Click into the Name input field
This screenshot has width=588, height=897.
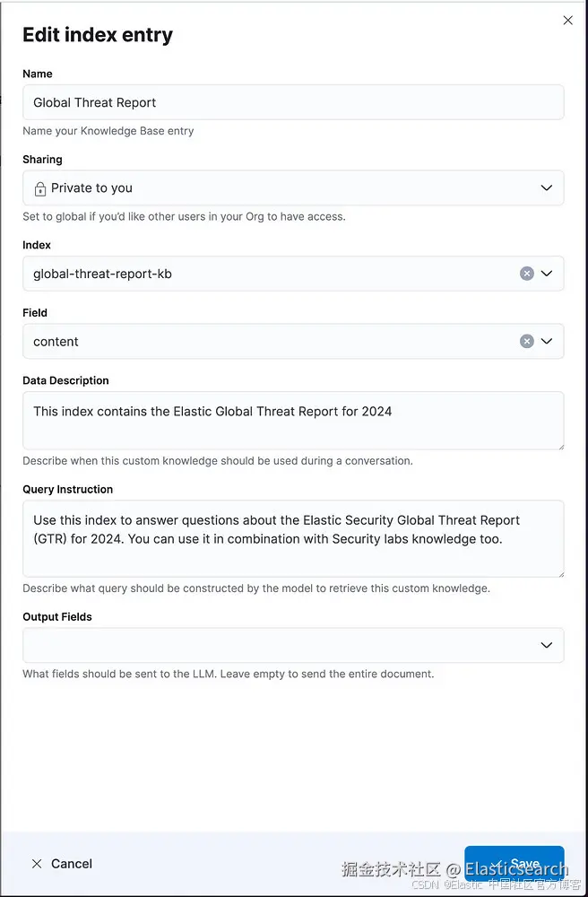[293, 102]
